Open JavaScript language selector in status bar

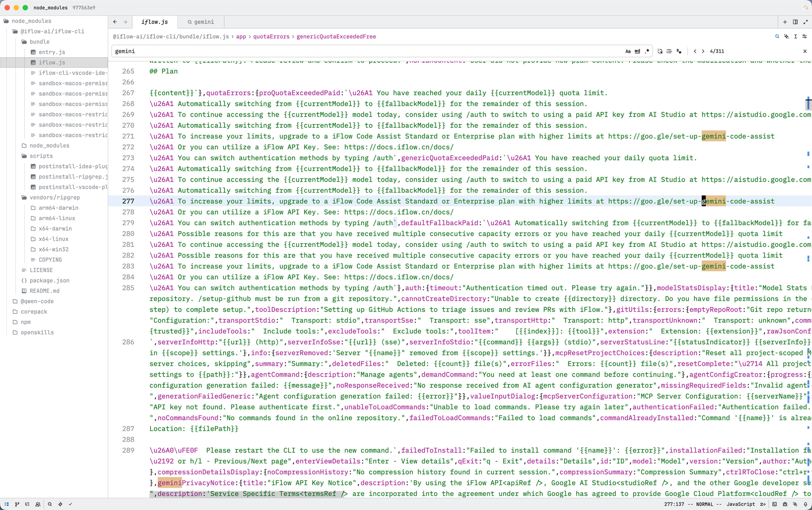(741, 504)
